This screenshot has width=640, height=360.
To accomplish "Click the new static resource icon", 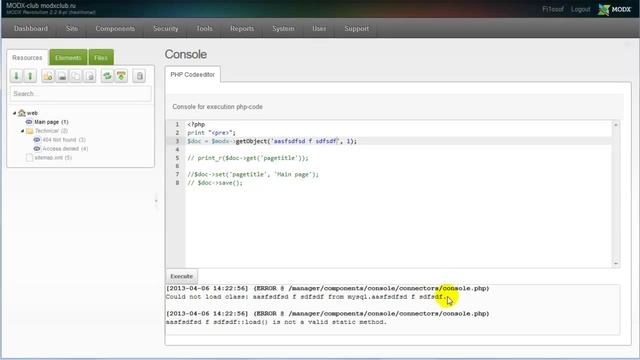I will (90, 76).
